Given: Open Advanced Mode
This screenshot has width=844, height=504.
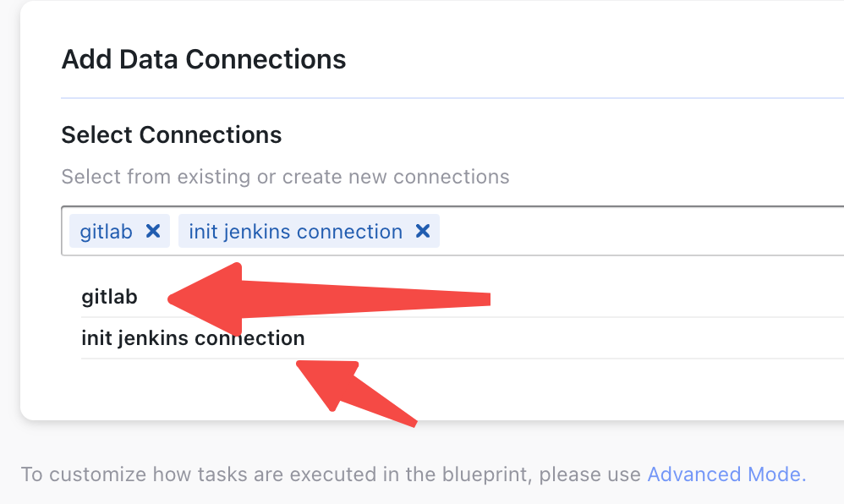Looking at the screenshot, I should point(724,474).
